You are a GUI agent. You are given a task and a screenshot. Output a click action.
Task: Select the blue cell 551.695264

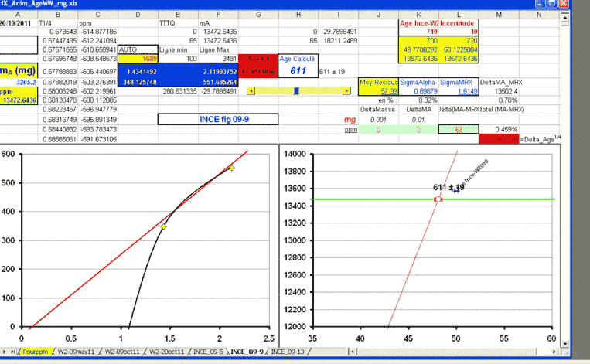pyautogui.click(x=218, y=82)
